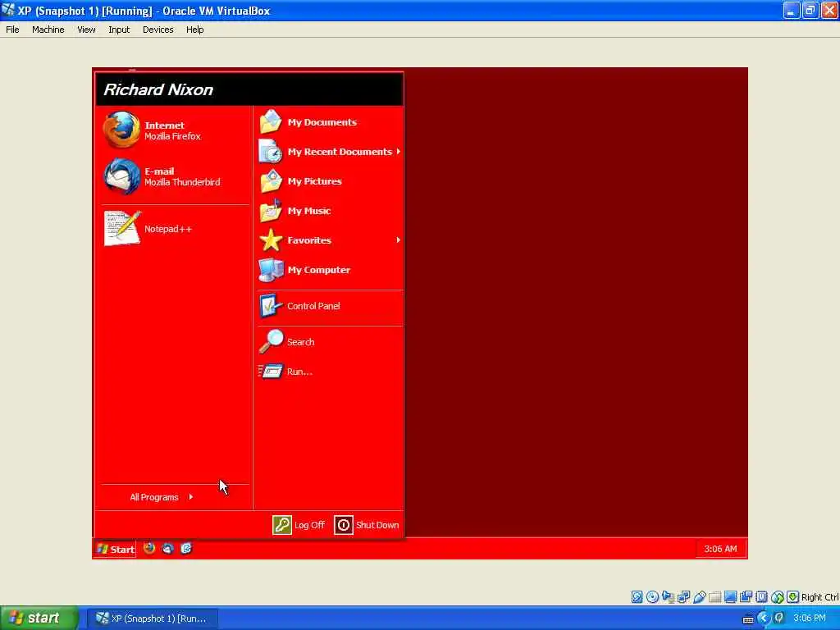This screenshot has height=630, width=840.
Task: Click the optical disc status icon
Action: point(652,597)
